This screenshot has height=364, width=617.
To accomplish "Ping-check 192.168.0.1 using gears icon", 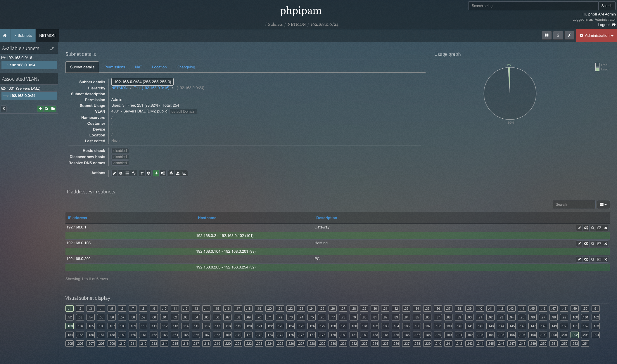I will pyautogui.click(x=586, y=228).
